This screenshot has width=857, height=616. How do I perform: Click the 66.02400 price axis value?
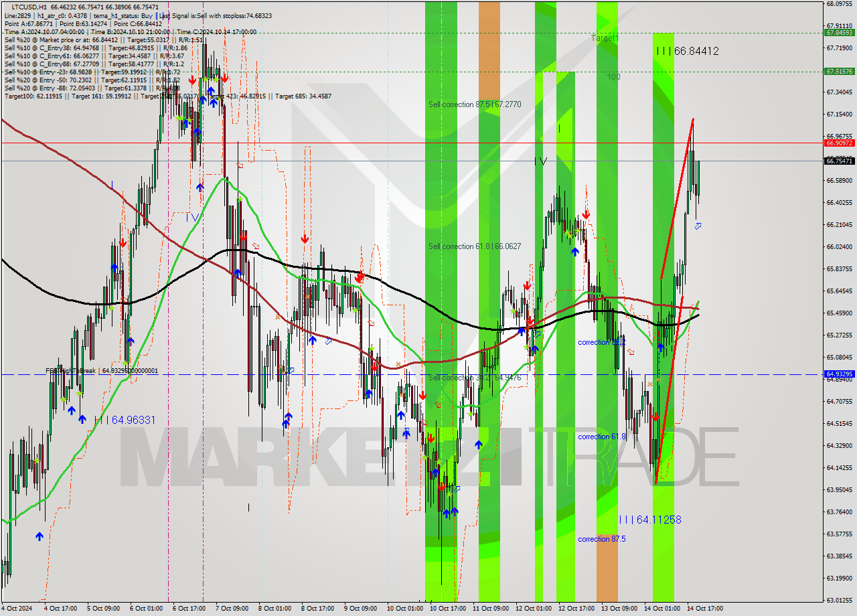tap(839, 246)
